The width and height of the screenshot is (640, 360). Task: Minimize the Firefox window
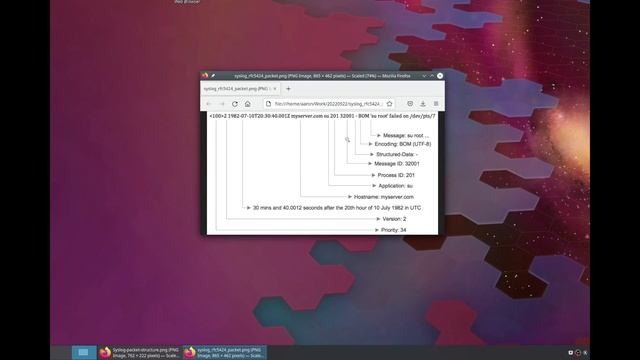point(424,76)
